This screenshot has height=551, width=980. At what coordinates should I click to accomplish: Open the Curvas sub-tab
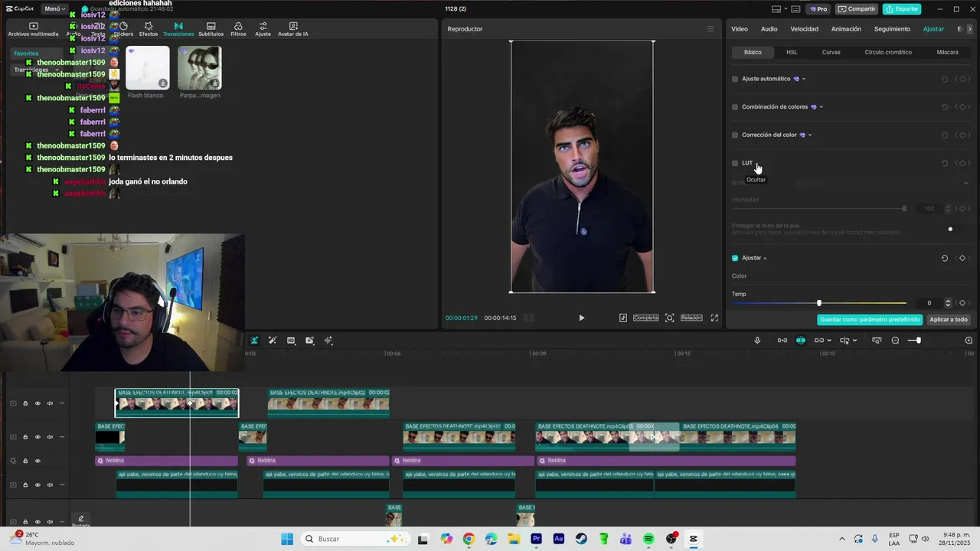[x=831, y=52]
